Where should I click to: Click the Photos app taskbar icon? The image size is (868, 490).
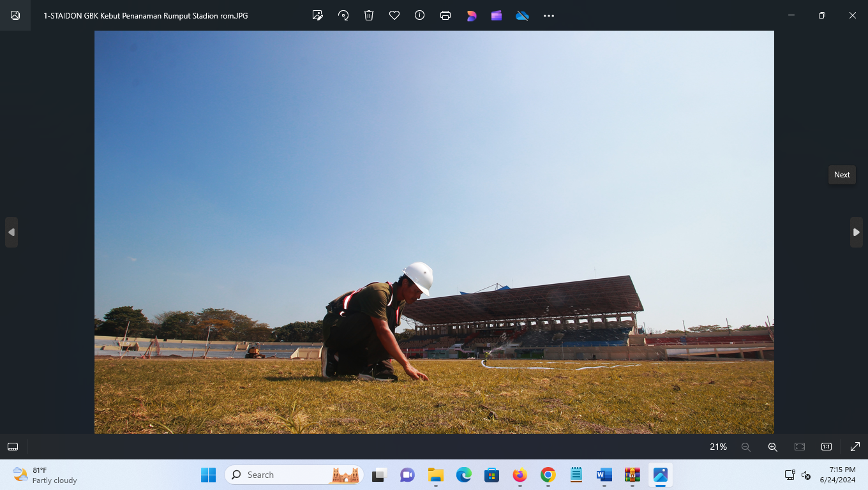tap(661, 475)
